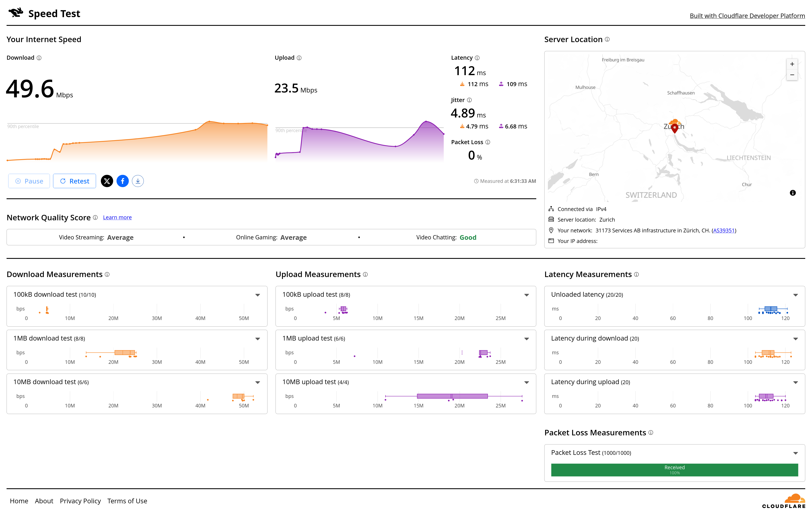
Task: Expand 10MB download test details
Action: (258, 382)
